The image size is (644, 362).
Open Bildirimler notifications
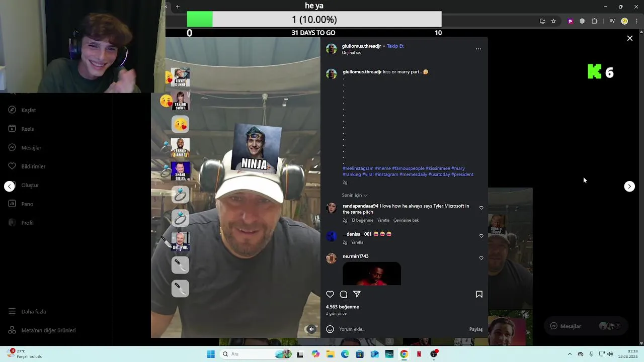coord(27,166)
